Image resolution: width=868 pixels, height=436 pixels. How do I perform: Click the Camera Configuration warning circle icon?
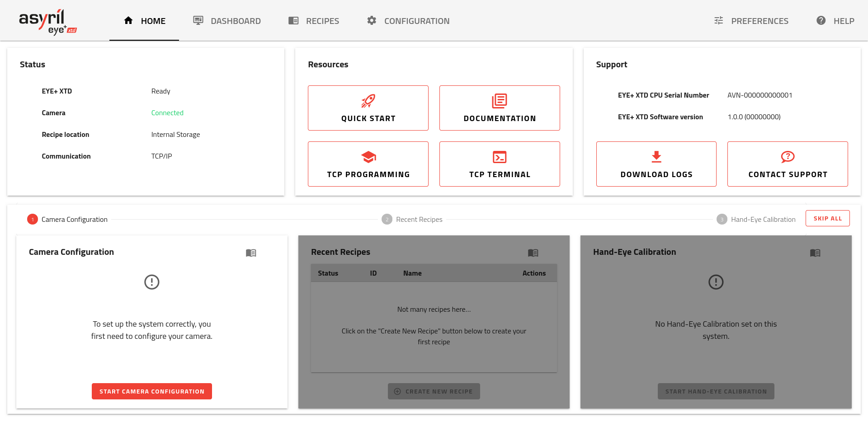coord(152,282)
